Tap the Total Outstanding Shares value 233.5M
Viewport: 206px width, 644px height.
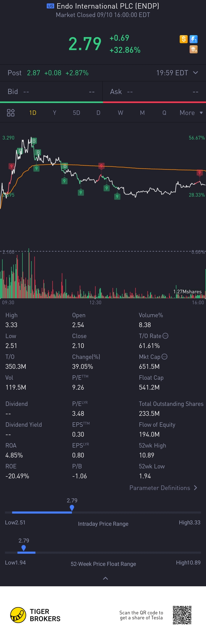(x=149, y=414)
